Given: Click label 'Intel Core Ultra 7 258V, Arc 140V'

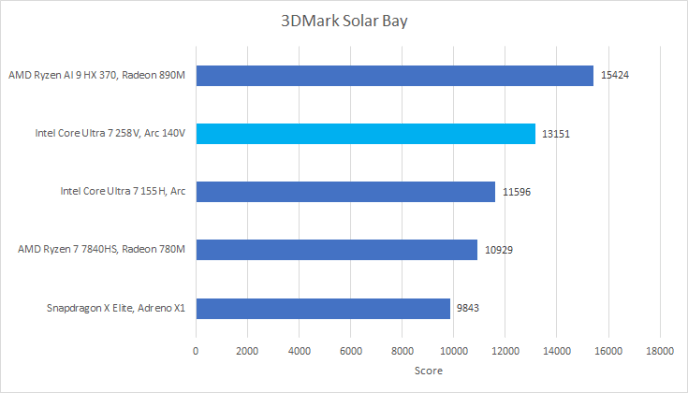Looking at the screenshot, I should pyautogui.click(x=110, y=133).
